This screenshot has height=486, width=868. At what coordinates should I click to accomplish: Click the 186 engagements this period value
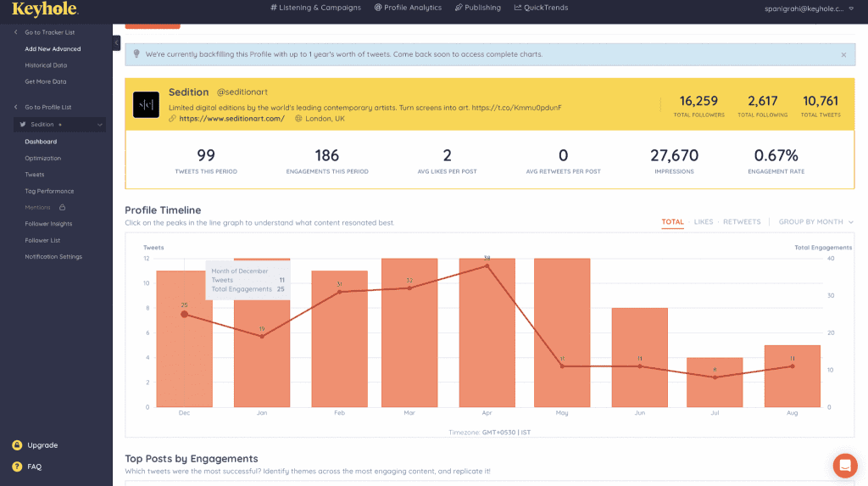coord(326,156)
